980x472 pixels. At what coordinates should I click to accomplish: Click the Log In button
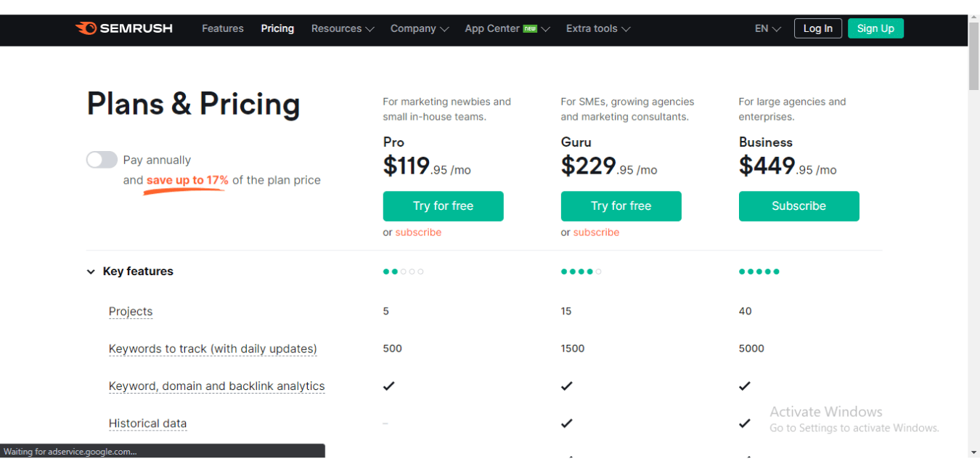click(817, 28)
